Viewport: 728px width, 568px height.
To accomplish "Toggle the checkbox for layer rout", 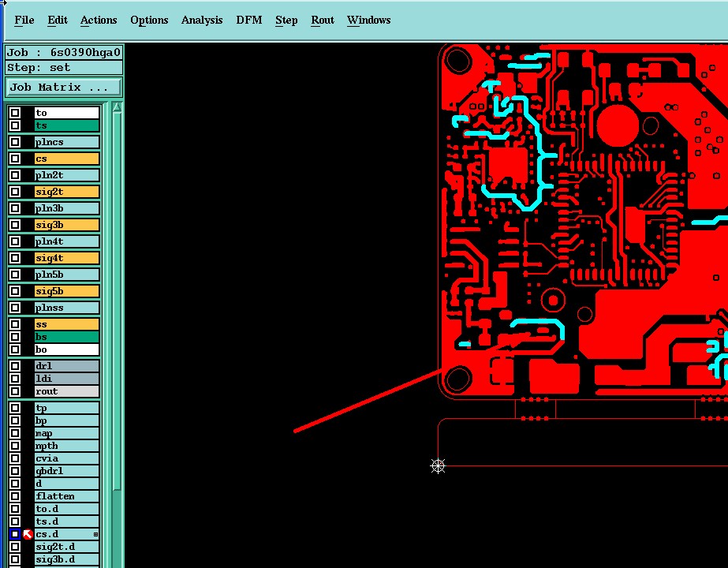I will tap(15, 391).
